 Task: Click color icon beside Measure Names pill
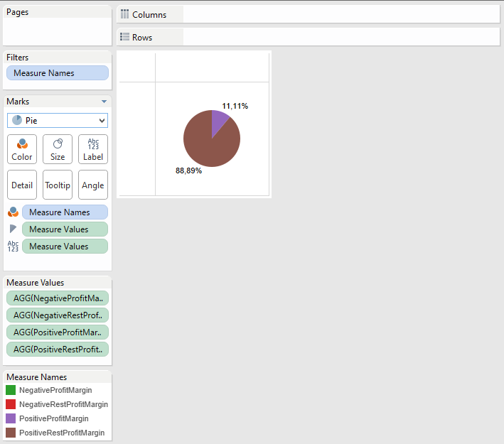pos(14,212)
